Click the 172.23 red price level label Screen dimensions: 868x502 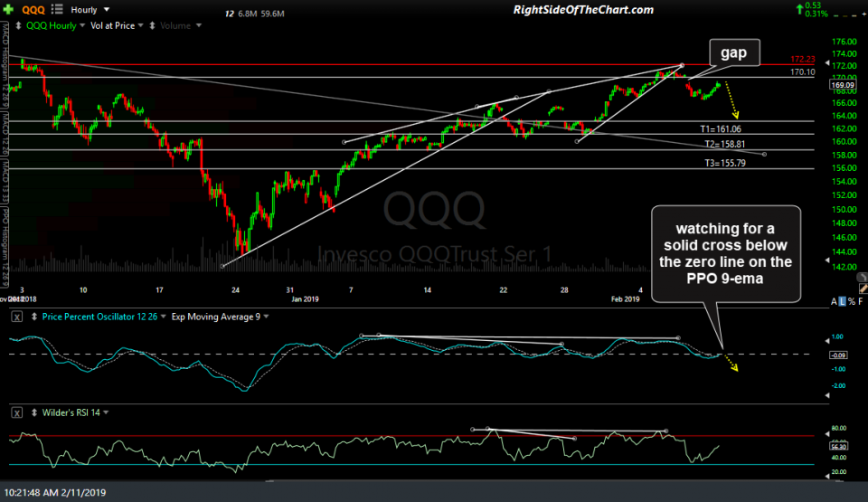[803, 60]
